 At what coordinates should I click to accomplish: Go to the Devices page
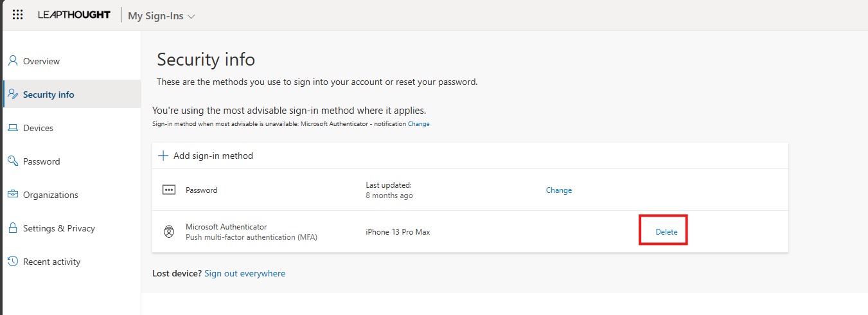pyautogui.click(x=38, y=128)
